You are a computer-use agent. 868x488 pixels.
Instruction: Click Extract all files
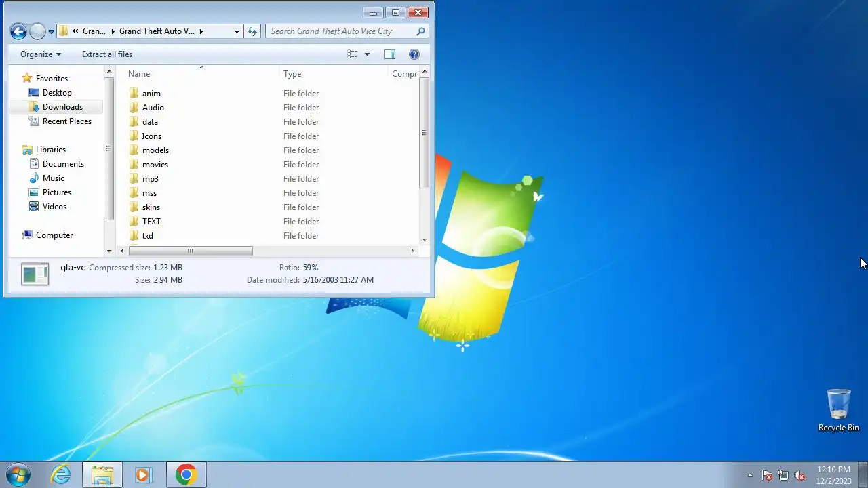pos(107,54)
